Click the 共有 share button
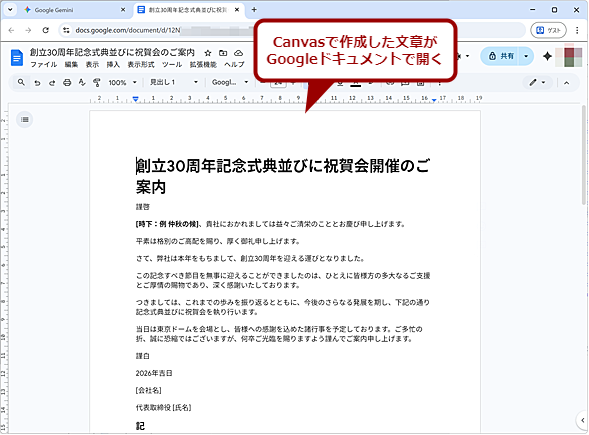Viewport: 589px width, 435px height. point(501,56)
